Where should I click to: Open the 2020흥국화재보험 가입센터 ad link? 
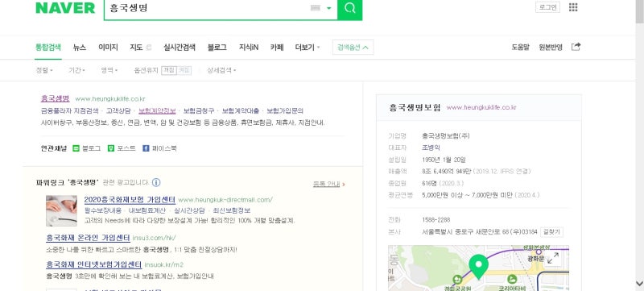(130, 200)
